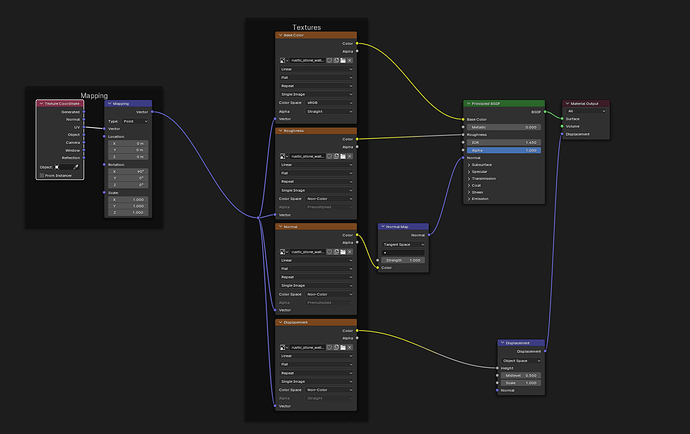Click the Mapping Scale Z field
The height and width of the screenshot is (434, 690).
click(128, 213)
